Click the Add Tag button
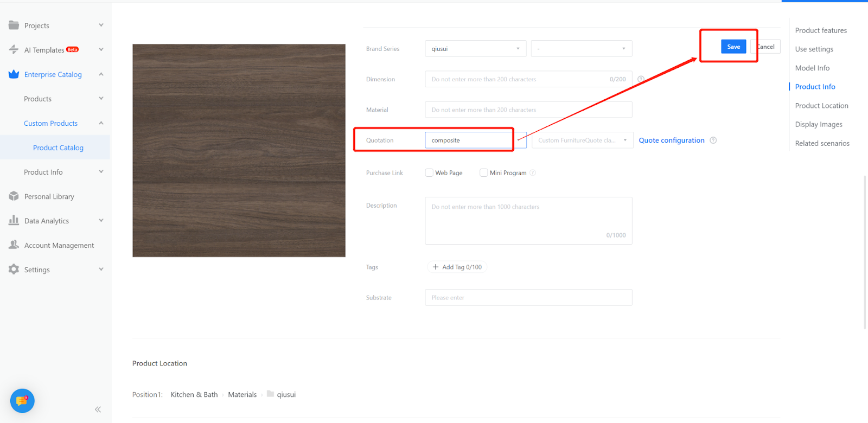Screen dimensions: 868x423 coord(457,267)
